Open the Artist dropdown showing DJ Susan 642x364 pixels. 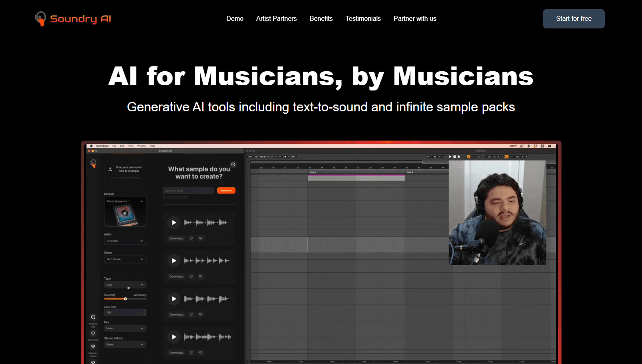[x=125, y=241]
